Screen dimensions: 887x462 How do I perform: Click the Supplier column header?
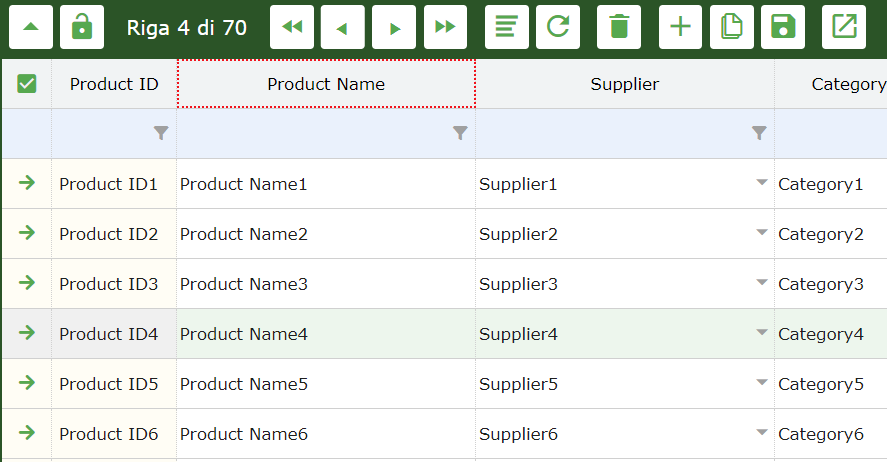click(624, 84)
